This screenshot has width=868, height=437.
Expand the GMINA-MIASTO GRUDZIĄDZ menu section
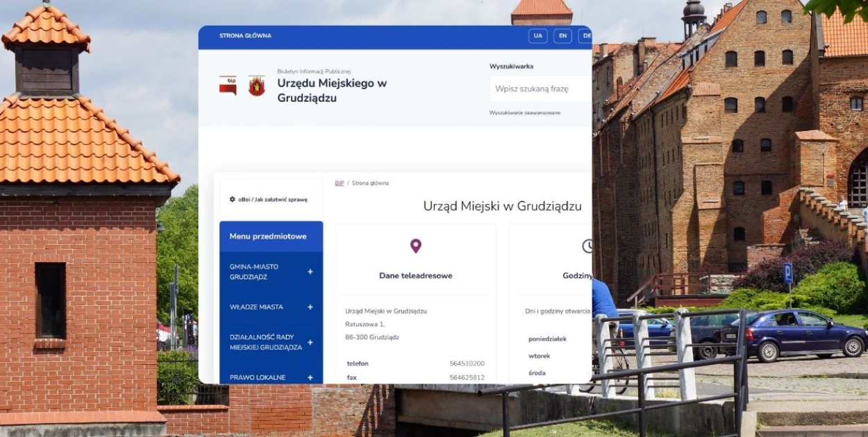(x=310, y=272)
